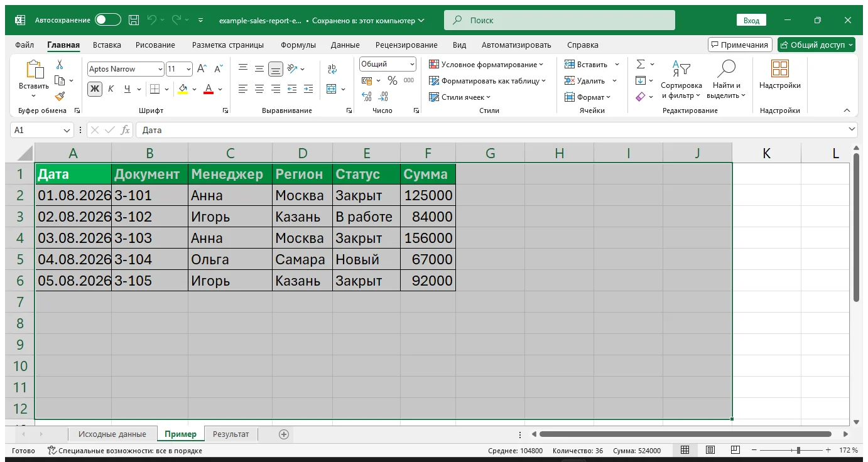Image resolution: width=868 pixels, height=462 pixels.
Task: Center cell text horizontally
Action: point(259,89)
